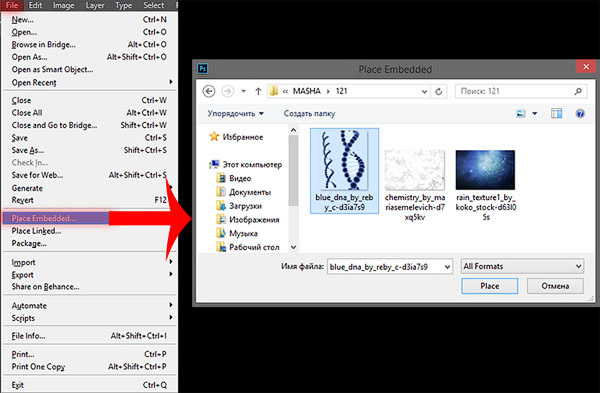Click the MASHA breadcrumb in the address bar
Image resolution: width=600 pixels, height=393 pixels.
point(307,91)
